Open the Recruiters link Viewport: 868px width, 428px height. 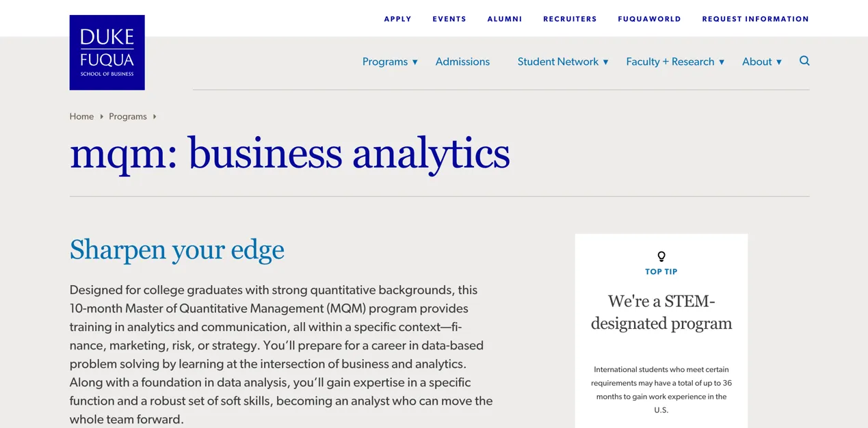coord(570,19)
